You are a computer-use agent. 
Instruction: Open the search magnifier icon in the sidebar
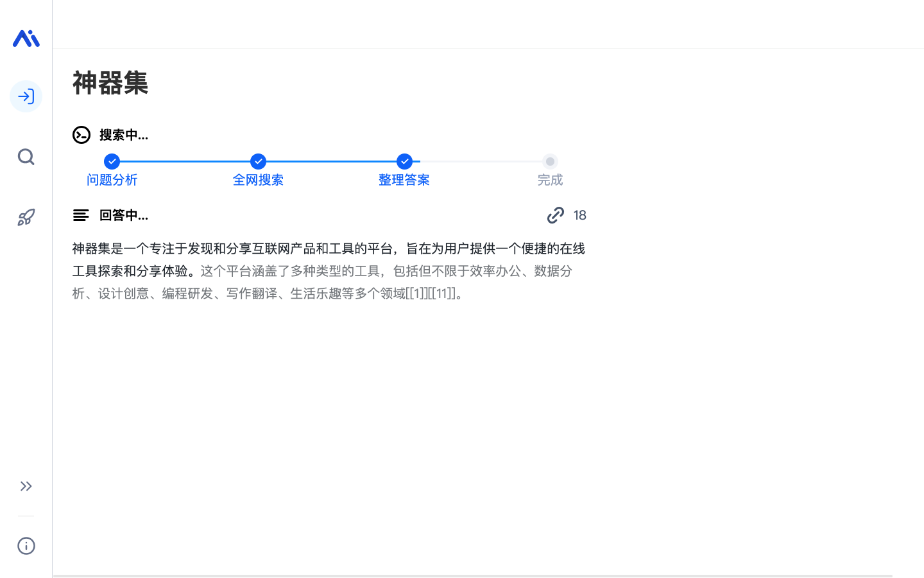point(26,157)
